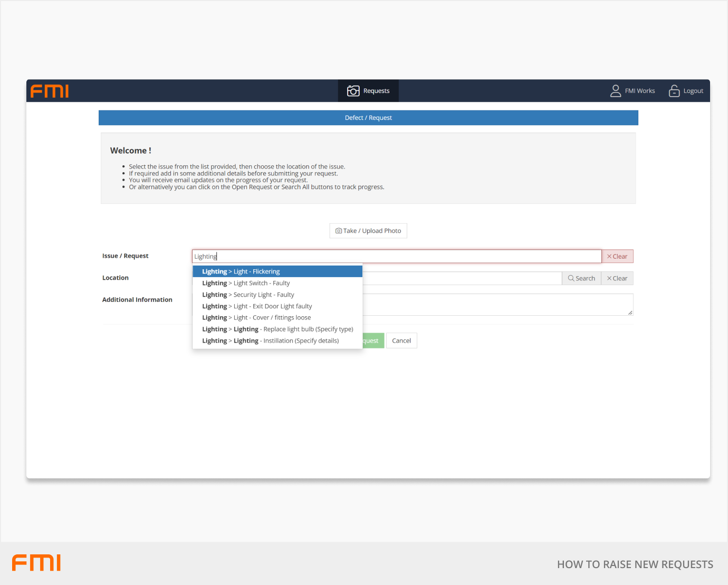Clear the Issue / Request field

[x=617, y=257]
